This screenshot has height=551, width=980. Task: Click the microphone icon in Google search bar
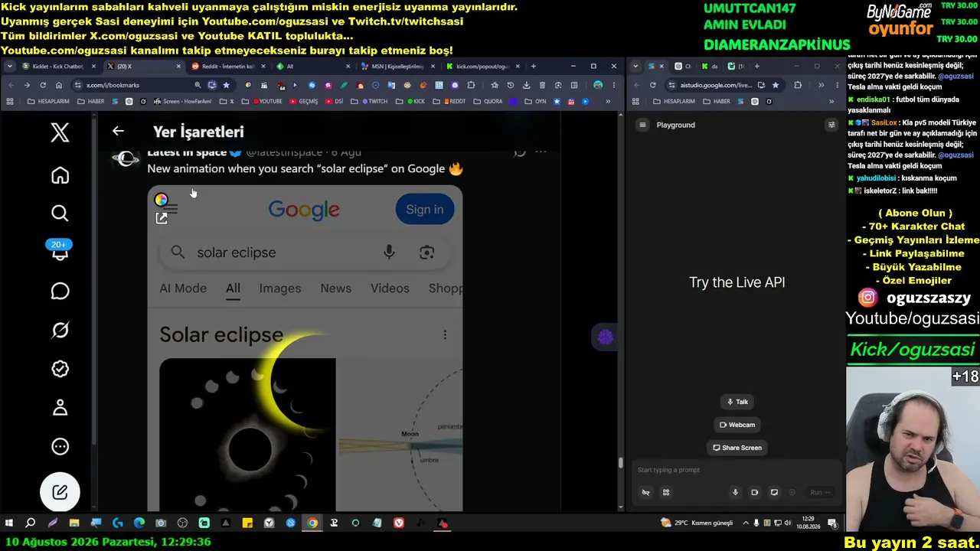[x=389, y=253]
